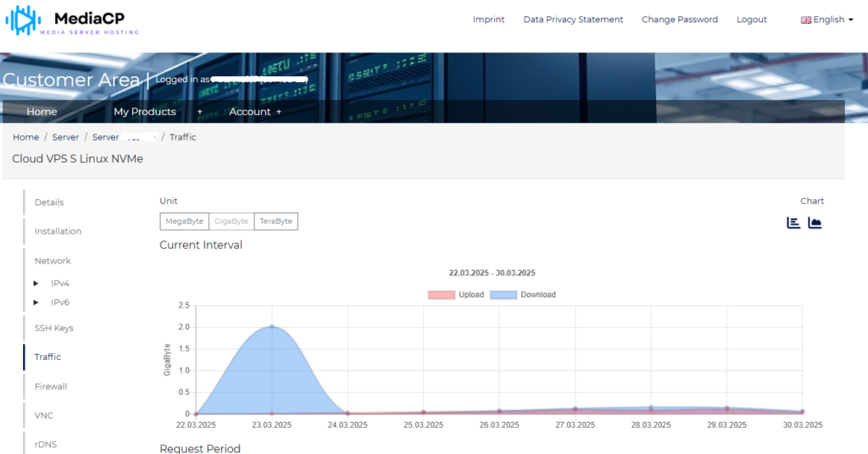The height and width of the screenshot is (454, 868).
Task: Expand the IPv4 network entry
Action: point(36,283)
